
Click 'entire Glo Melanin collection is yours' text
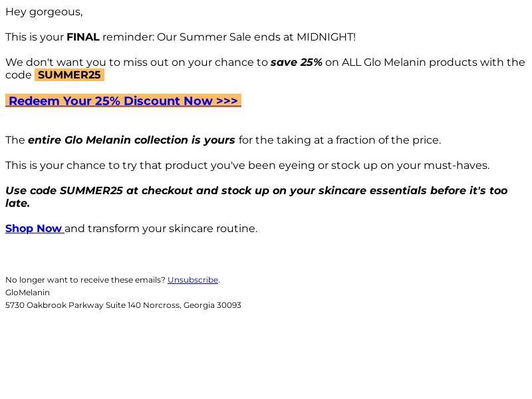click(131, 140)
